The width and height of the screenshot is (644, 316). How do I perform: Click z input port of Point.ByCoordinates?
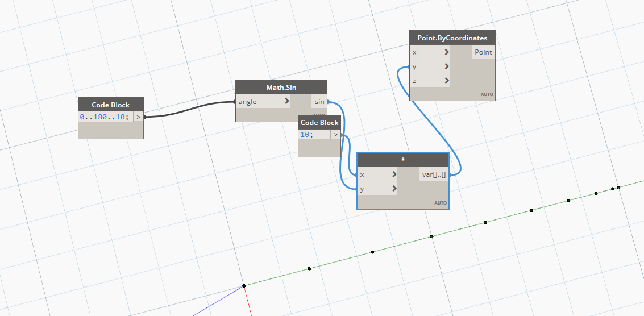point(430,80)
